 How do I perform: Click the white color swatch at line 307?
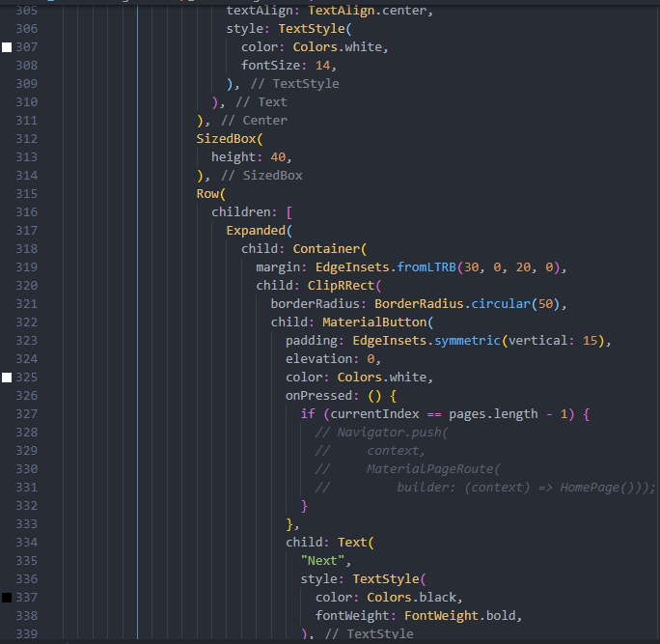click(x=8, y=47)
